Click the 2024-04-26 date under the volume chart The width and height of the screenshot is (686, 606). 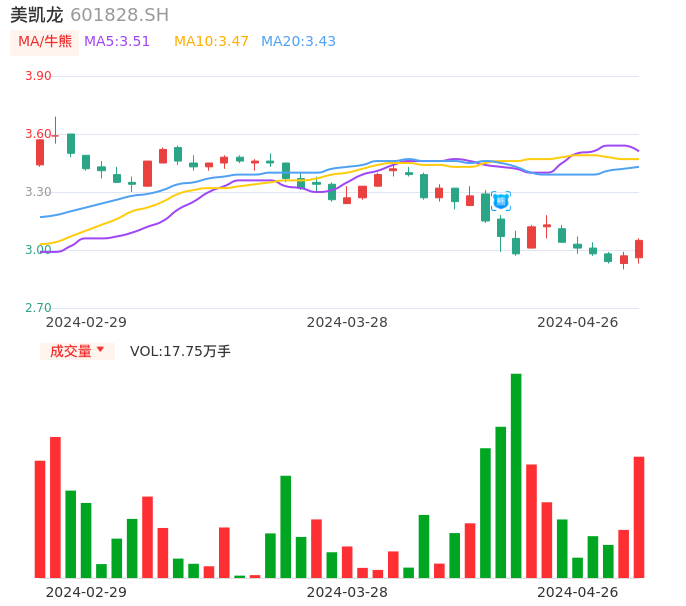pyautogui.click(x=577, y=592)
